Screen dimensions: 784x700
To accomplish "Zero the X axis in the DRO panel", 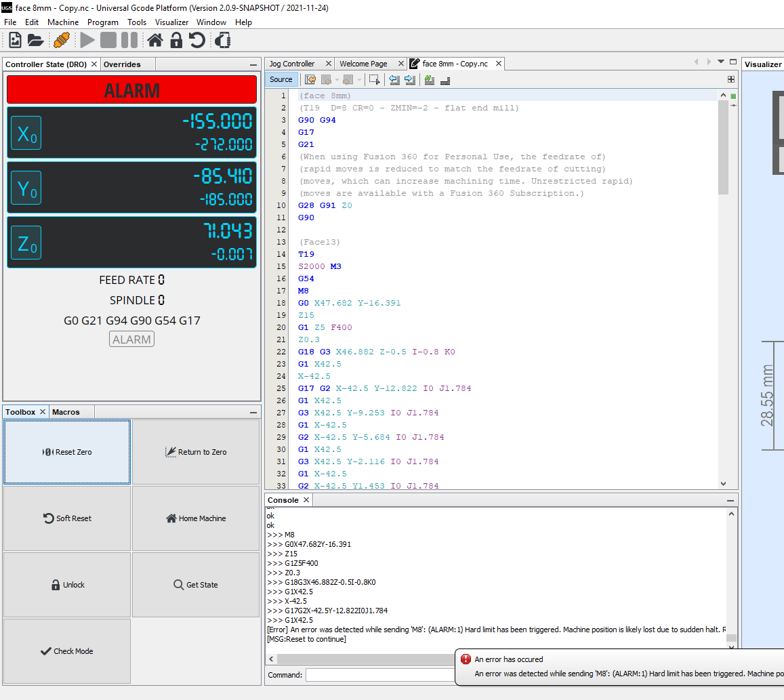I will (x=26, y=133).
